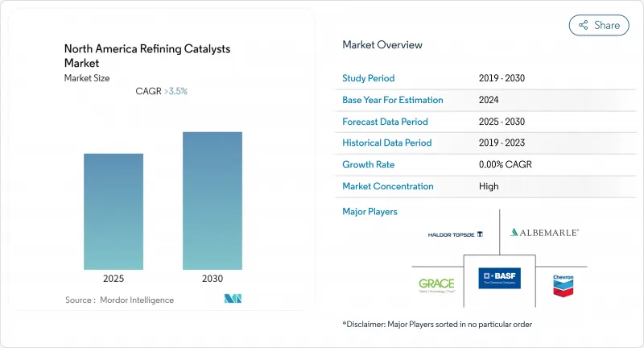Click the Market Size subtitle
The width and height of the screenshot is (644, 348).
pyautogui.click(x=87, y=78)
